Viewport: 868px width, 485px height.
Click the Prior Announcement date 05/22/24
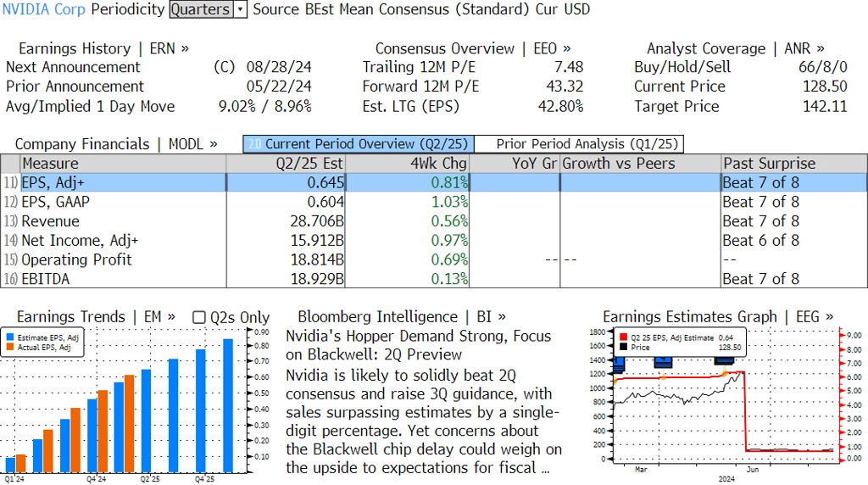(x=279, y=87)
